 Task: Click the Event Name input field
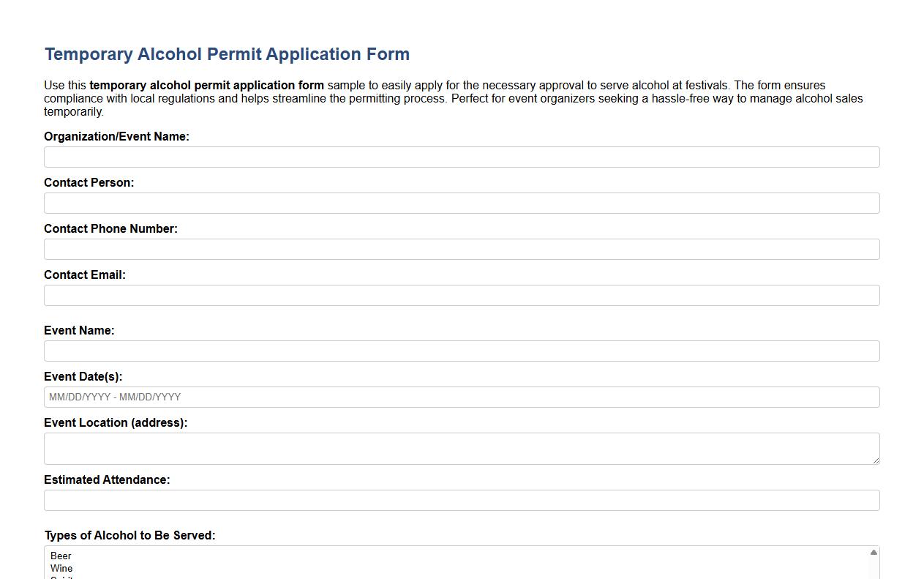[x=462, y=351]
